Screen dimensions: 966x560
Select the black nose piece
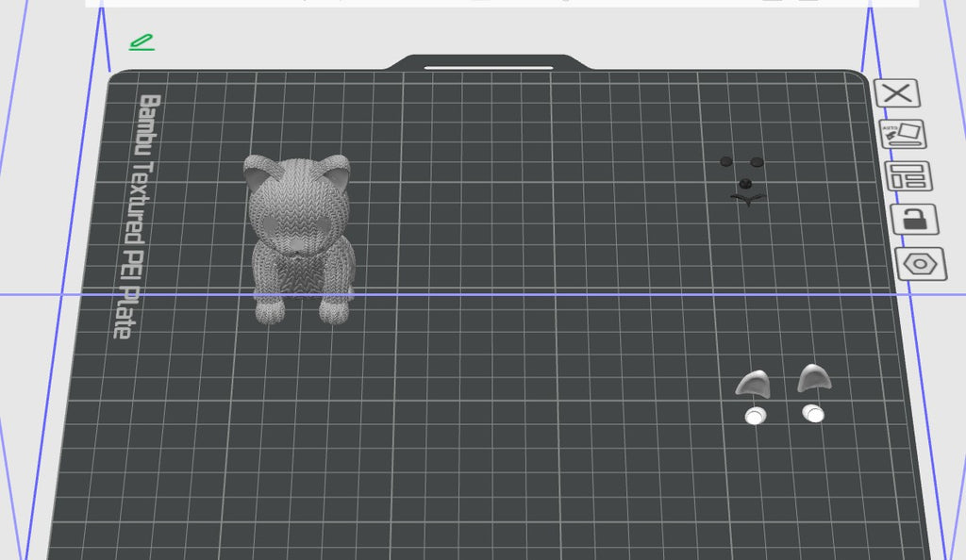click(x=745, y=184)
